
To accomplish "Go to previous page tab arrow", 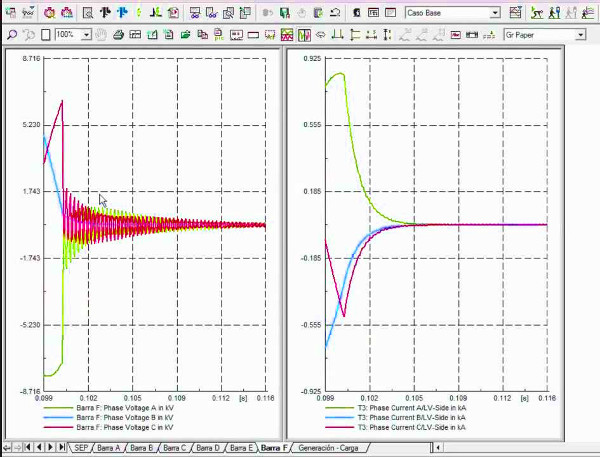I will pos(39,447).
